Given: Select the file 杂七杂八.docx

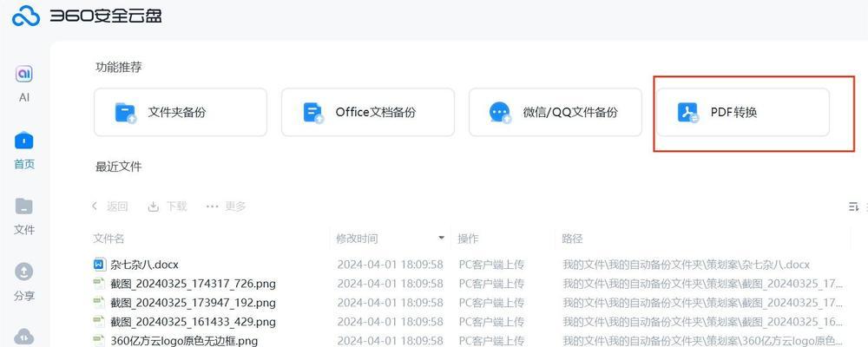Looking at the screenshot, I should point(144,265).
